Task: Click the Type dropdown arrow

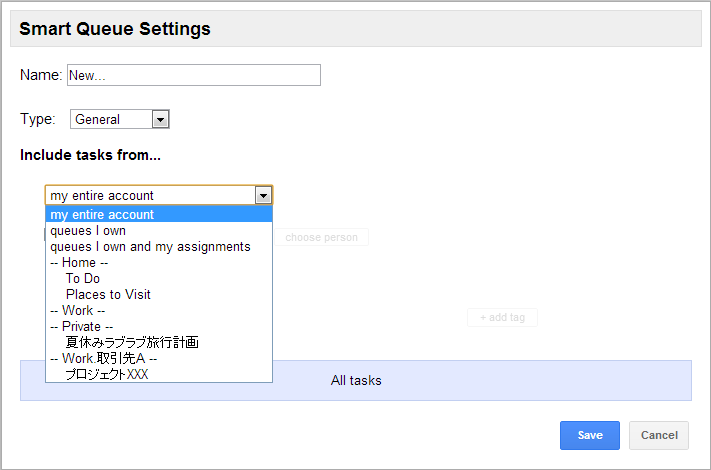Action: [161, 119]
